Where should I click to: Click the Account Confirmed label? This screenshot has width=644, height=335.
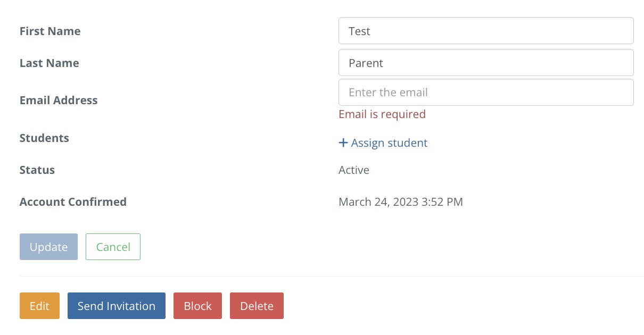click(73, 202)
